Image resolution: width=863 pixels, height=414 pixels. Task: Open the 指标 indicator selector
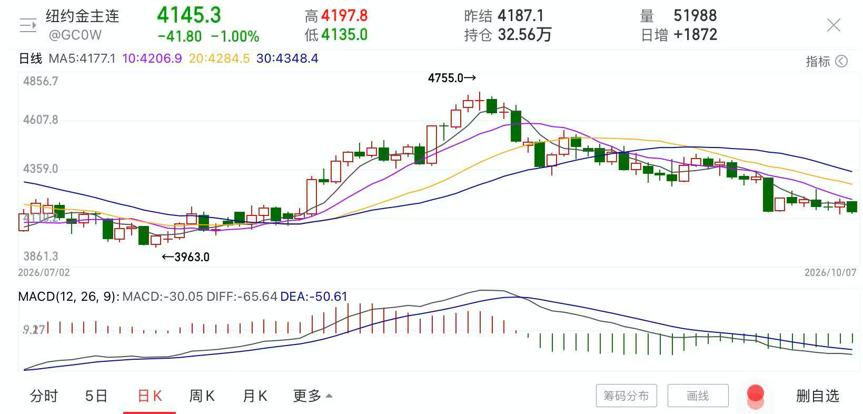point(827,61)
